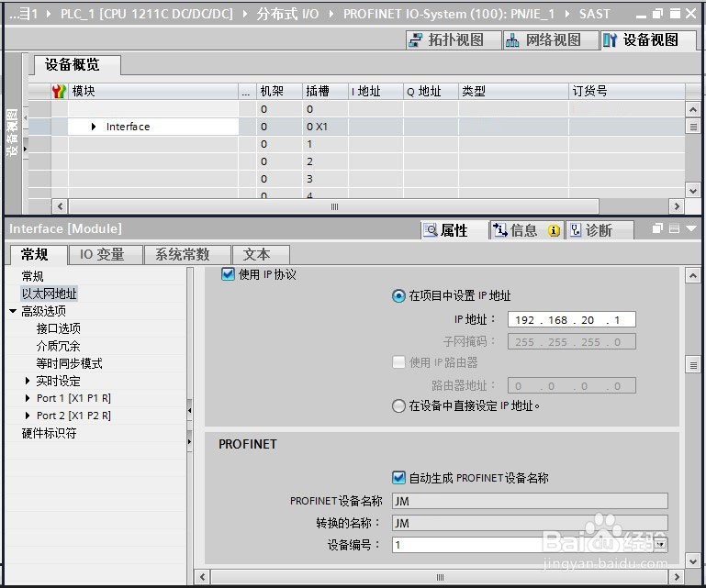The width and height of the screenshot is (706, 588).
Task: Expand Port 1 [X1 P1 R] tree node
Action: (28, 398)
